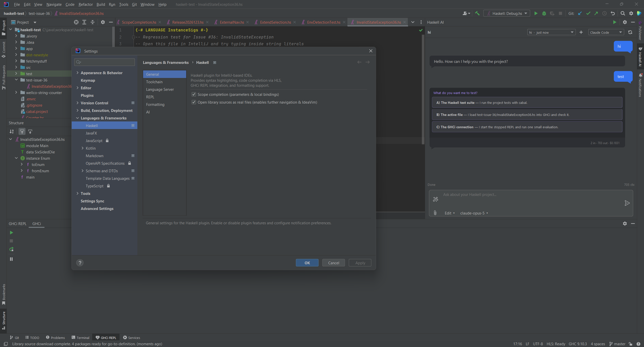644x347 pixels.
Task: Choose option B) The active file
Action: coord(527,115)
